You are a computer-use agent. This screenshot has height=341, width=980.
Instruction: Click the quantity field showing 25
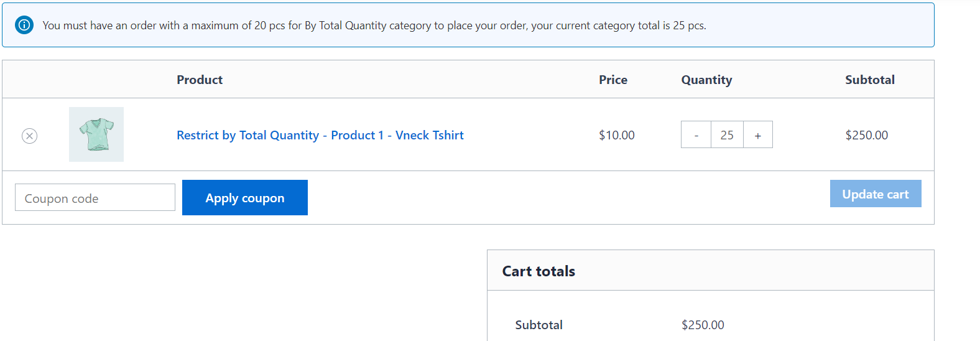[x=727, y=135]
